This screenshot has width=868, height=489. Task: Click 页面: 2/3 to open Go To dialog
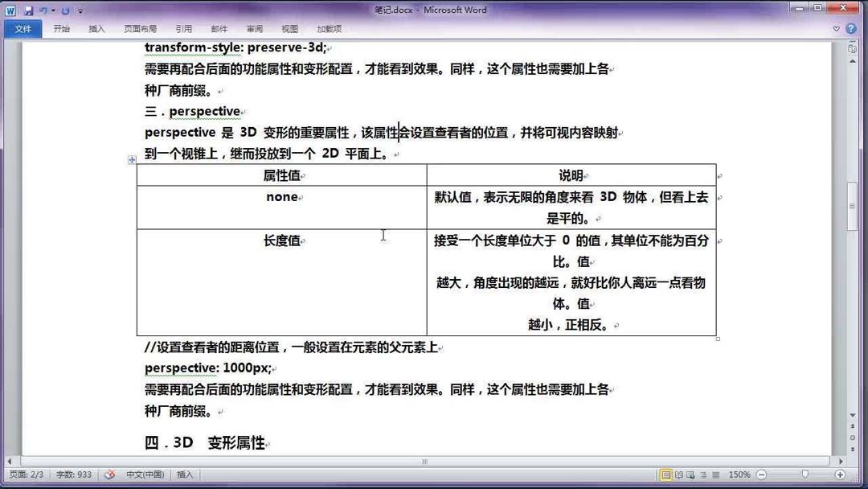click(26, 475)
